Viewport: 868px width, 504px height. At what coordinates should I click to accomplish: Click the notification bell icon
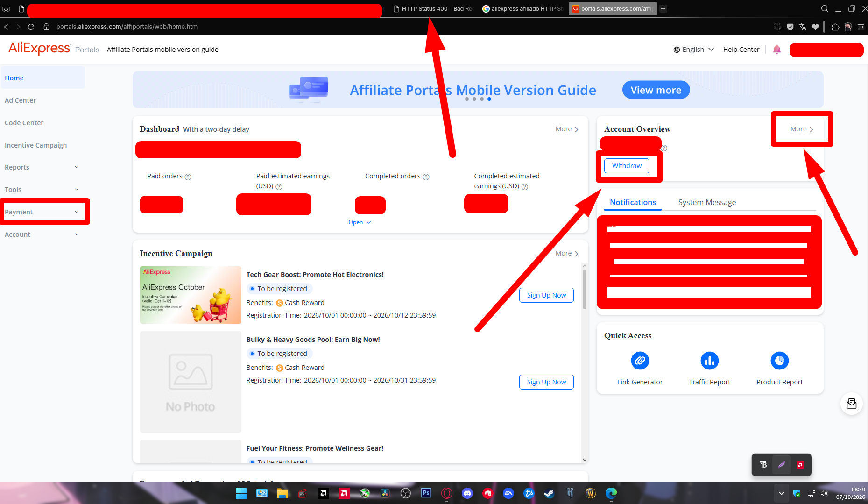(777, 50)
